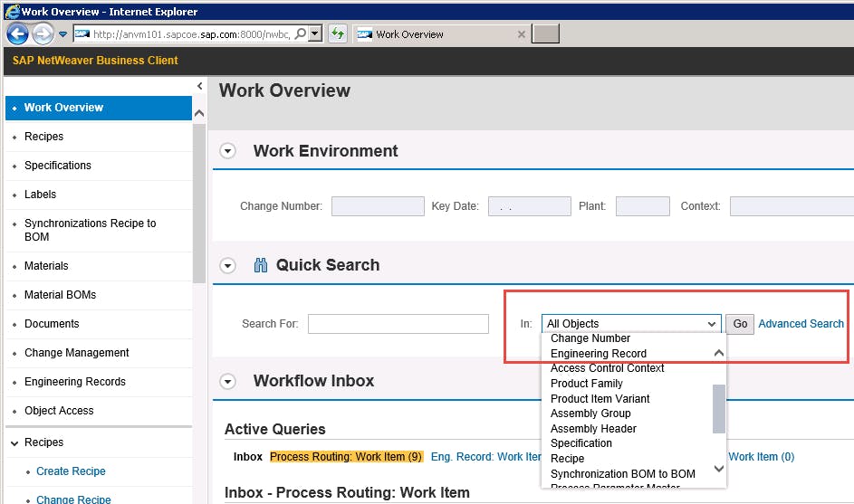Click the Go button
The height and width of the screenshot is (504, 854).
[x=740, y=324]
